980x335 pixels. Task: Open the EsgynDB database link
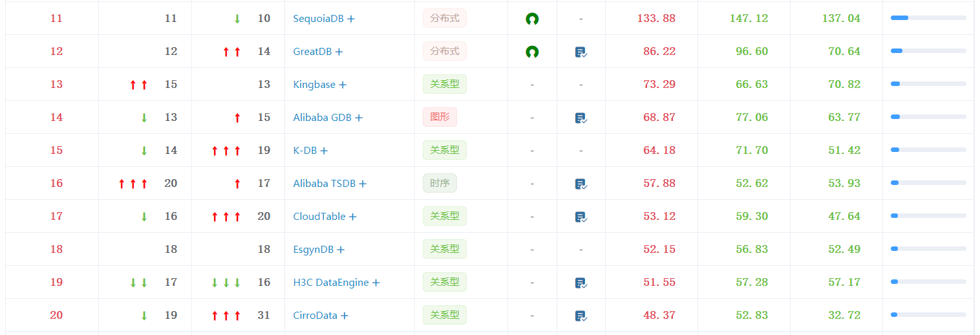[313, 250]
